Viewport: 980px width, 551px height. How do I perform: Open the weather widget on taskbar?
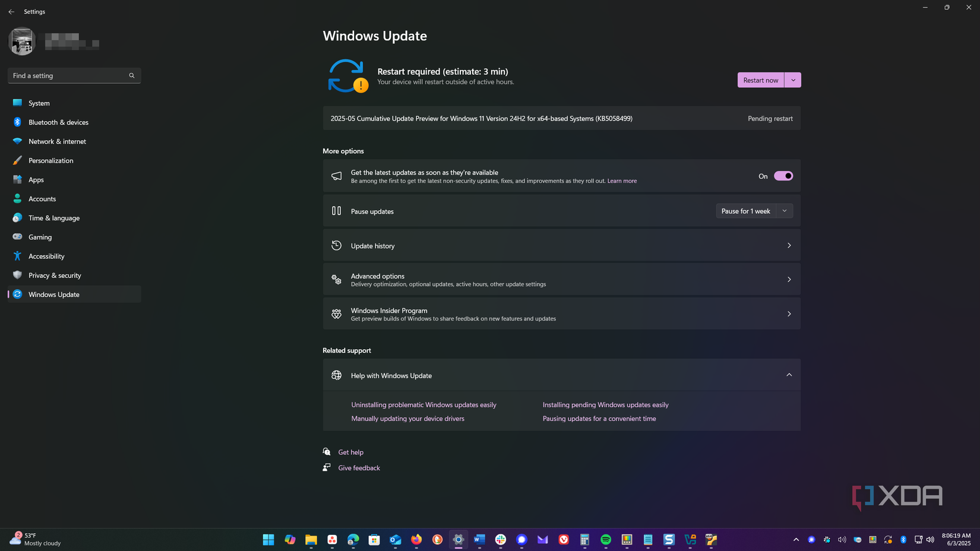tap(36, 539)
